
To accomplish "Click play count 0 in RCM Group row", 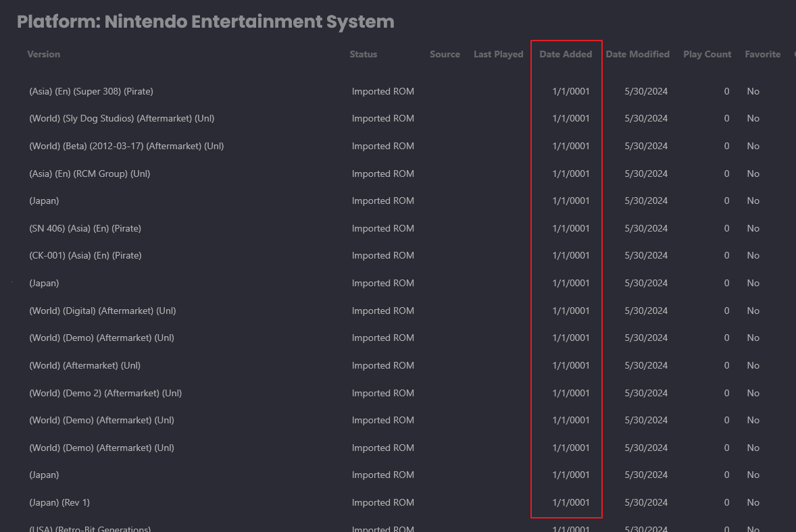I will tap(726, 174).
